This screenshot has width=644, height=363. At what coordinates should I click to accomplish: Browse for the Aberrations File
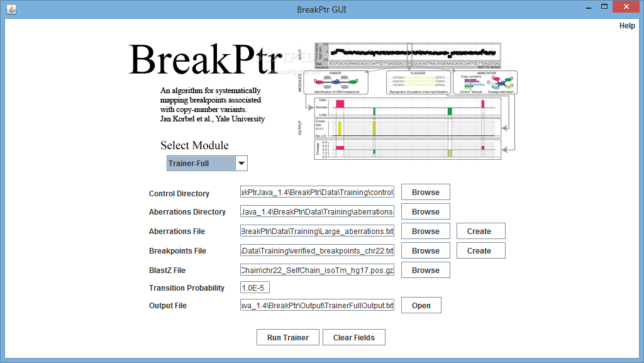point(426,231)
